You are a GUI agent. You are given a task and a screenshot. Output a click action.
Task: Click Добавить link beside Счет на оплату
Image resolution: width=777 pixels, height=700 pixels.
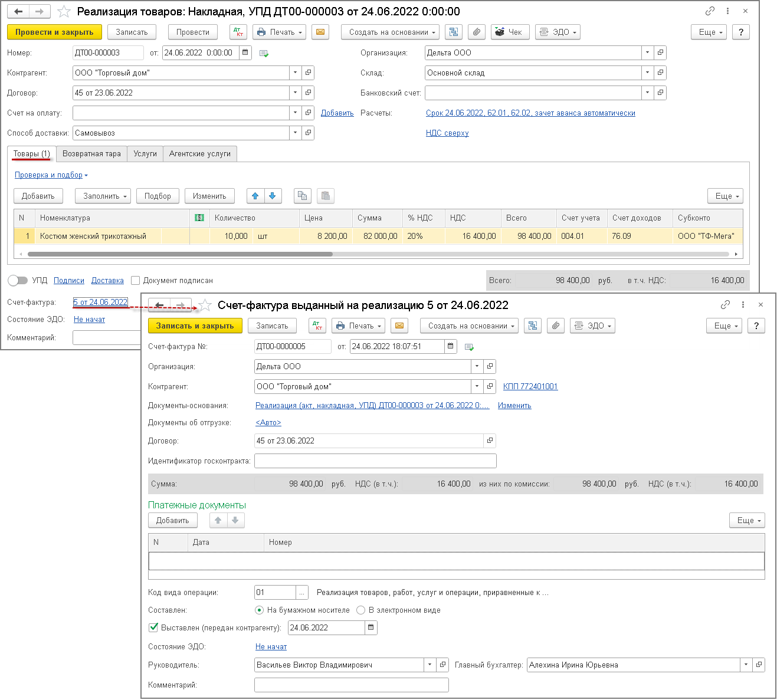coord(337,113)
